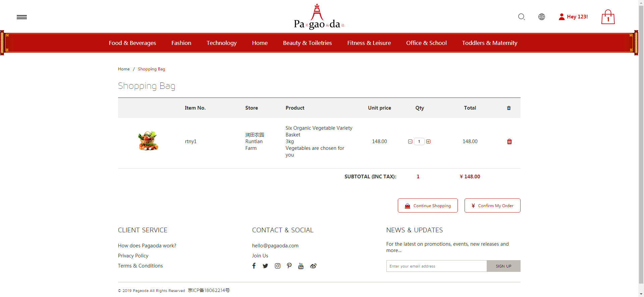Click the header trash icon to clear all
Viewport: 644px width, 297px height.
pos(508,108)
